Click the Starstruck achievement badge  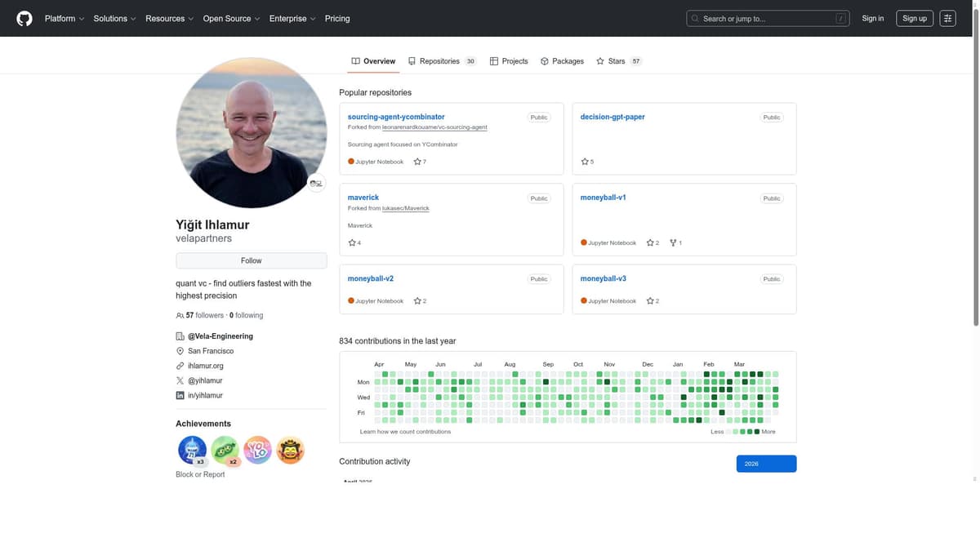point(290,450)
